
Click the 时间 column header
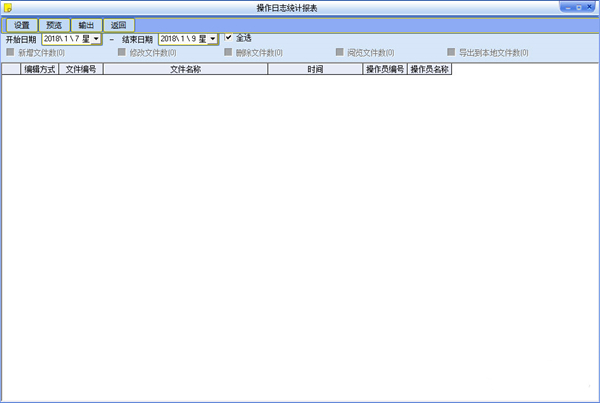(x=315, y=70)
